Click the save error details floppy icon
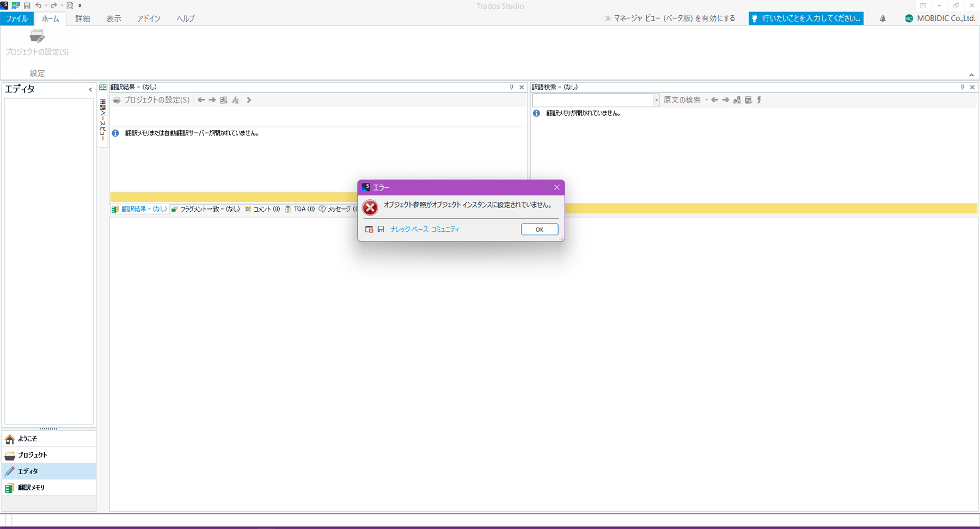Screen dimensions: 980x529 (381, 230)
